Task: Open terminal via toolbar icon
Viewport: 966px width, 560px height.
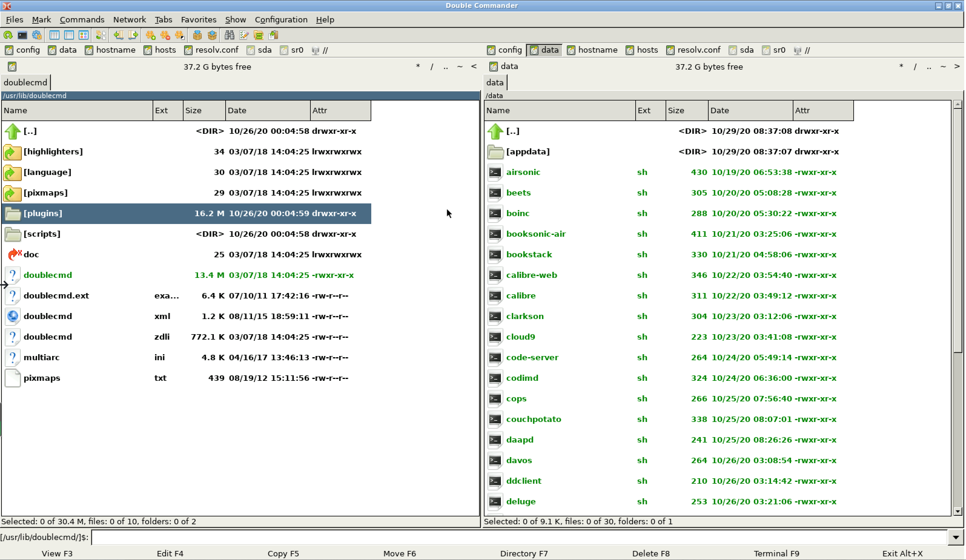Action: click(22, 35)
